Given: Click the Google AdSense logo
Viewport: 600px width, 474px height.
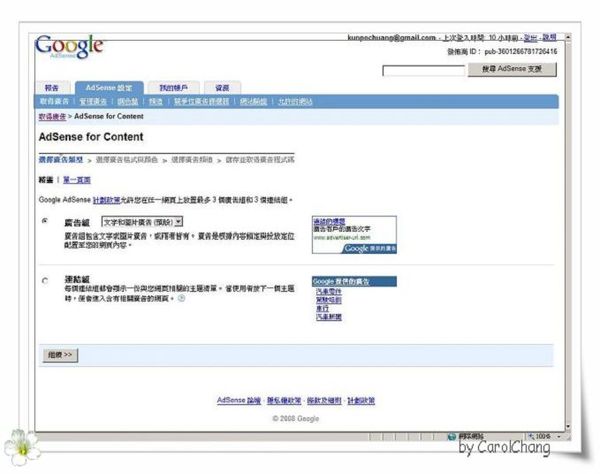Looking at the screenshot, I should (69, 47).
